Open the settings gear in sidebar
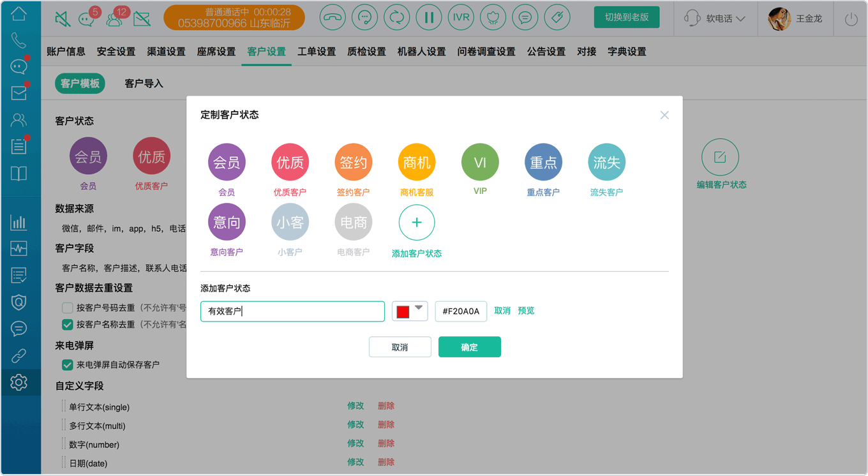This screenshot has height=476, width=868. pos(19,382)
